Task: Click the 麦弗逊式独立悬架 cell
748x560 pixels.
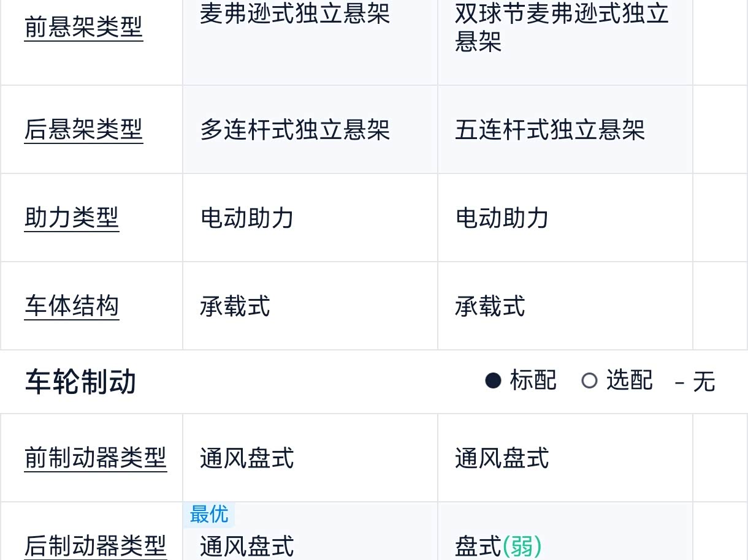Action: 295,15
